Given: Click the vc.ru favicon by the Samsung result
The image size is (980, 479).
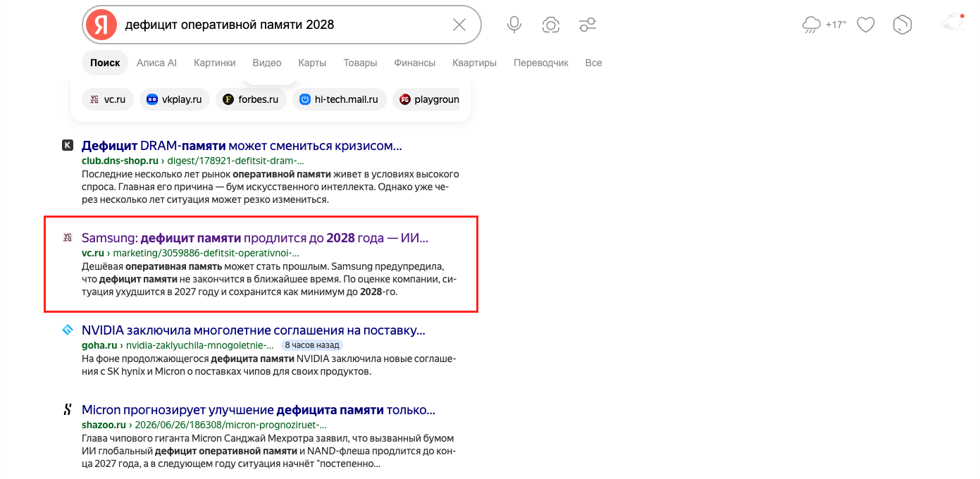Looking at the screenshot, I should tap(68, 238).
